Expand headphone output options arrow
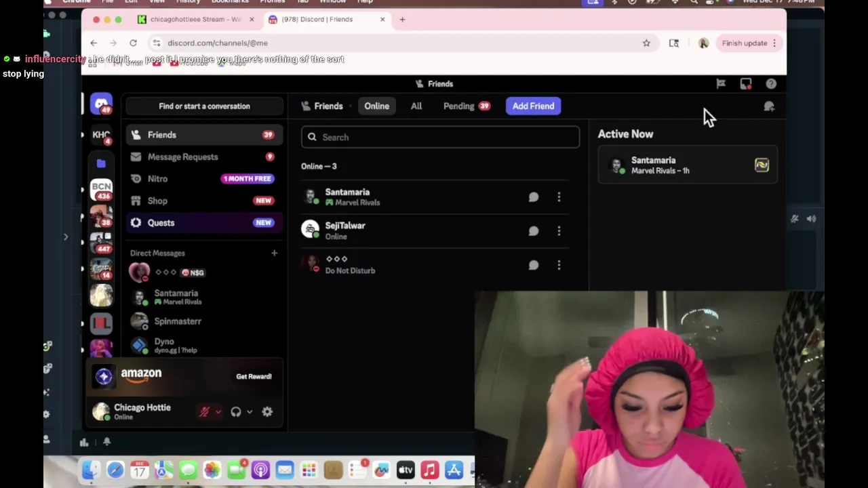Viewport: 868px width, 488px height. (250, 411)
